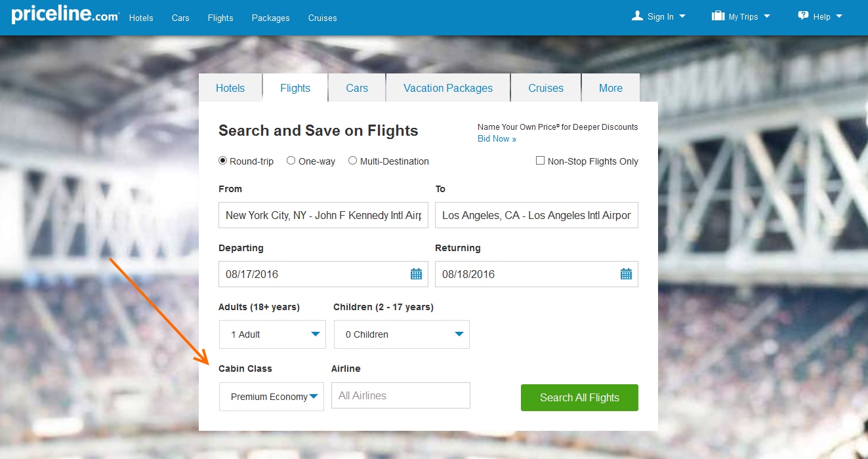The width and height of the screenshot is (868, 459).
Task: Open Cruises in the top navigation
Action: 322,18
